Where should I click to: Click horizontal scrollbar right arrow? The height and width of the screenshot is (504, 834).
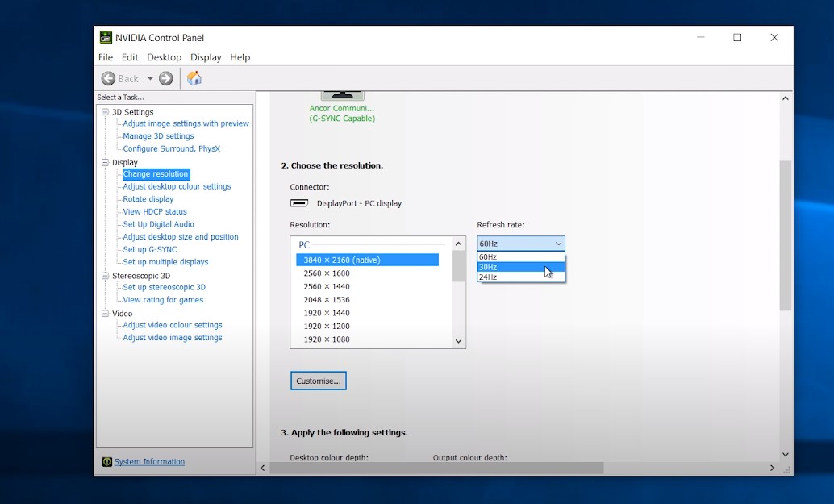(773, 468)
